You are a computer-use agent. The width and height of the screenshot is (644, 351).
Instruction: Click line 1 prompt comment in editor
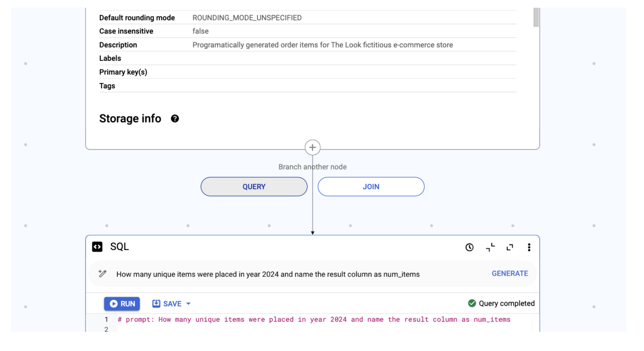[x=314, y=320]
